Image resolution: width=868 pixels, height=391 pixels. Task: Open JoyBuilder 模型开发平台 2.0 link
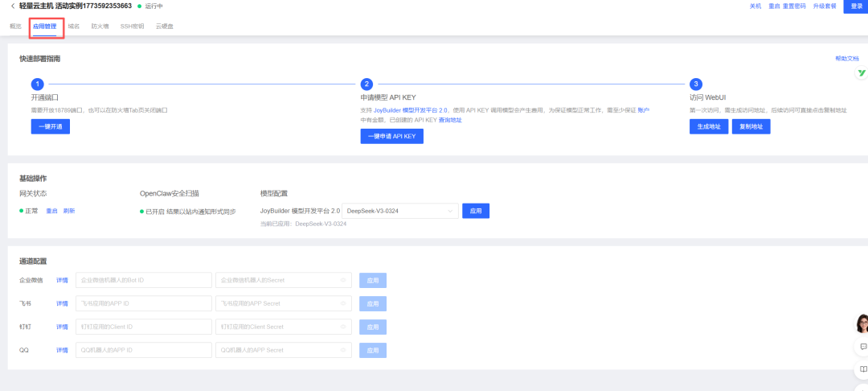point(411,110)
